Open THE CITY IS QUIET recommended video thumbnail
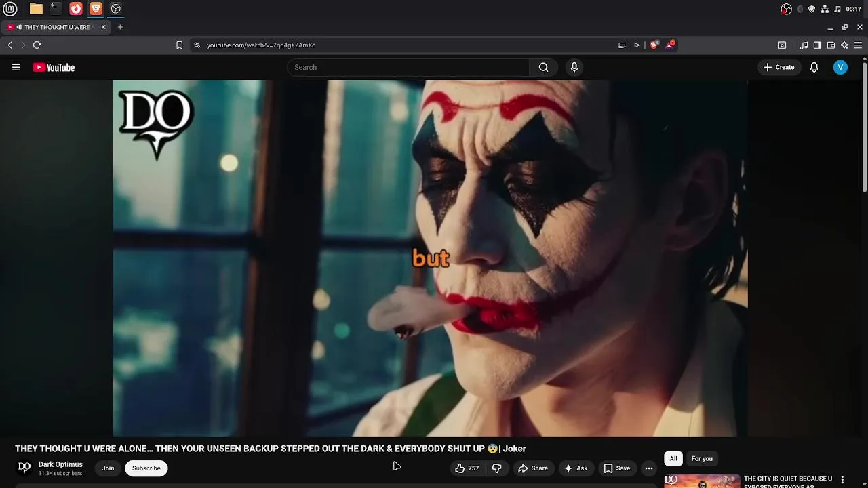Screen dimensions: 868x488 (x=702, y=481)
